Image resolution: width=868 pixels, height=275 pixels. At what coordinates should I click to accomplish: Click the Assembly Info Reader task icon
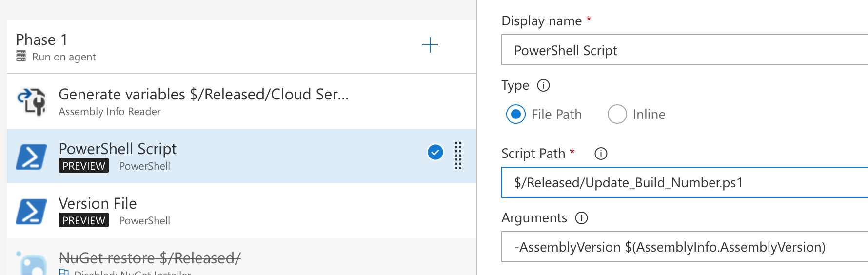point(32,101)
